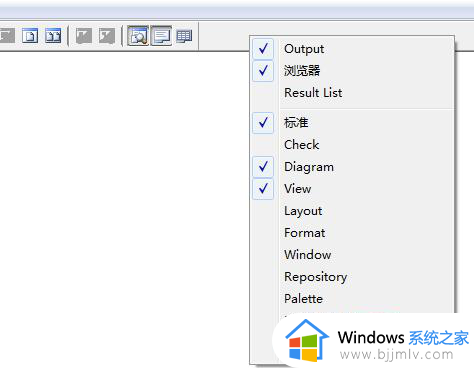Uncheck the Output toolbar entry
This screenshot has height=368, width=474.
353,49
